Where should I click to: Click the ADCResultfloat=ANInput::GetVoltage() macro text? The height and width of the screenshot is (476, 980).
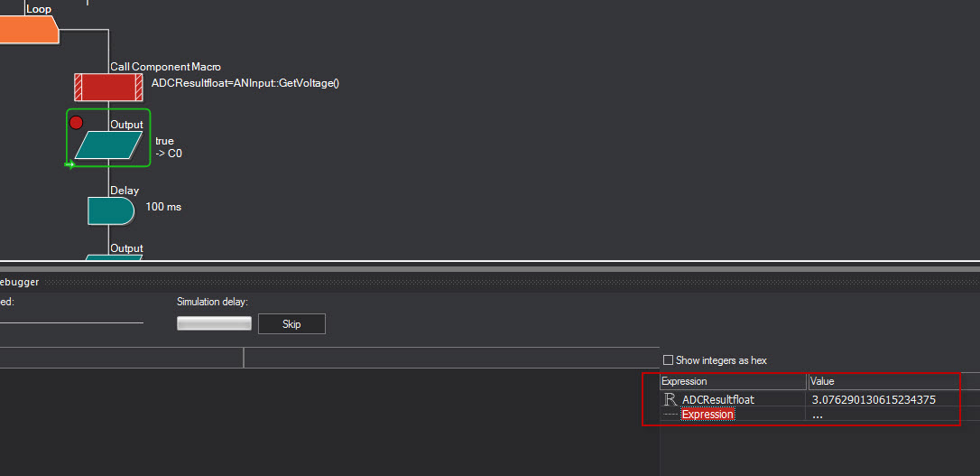pyautogui.click(x=245, y=83)
